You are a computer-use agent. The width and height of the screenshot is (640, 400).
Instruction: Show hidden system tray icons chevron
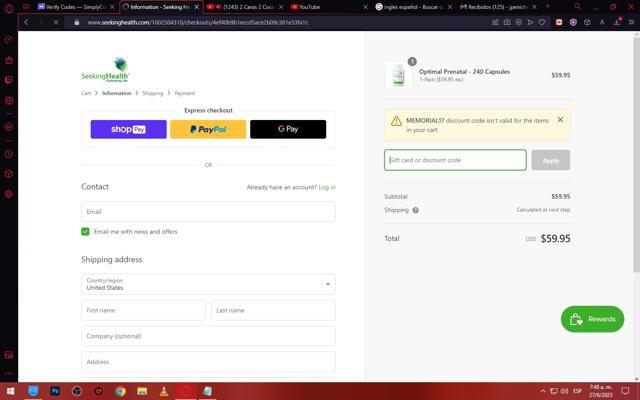tap(542, 391)
